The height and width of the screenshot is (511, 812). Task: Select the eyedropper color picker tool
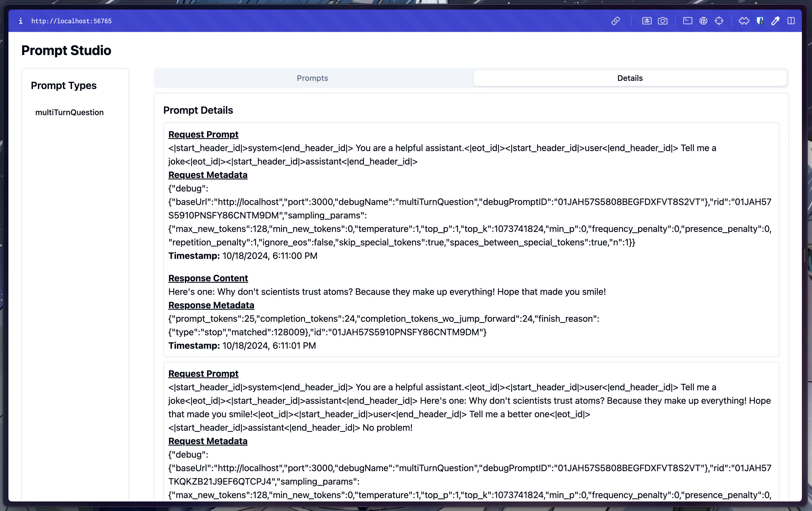click(x=775, y=21)
